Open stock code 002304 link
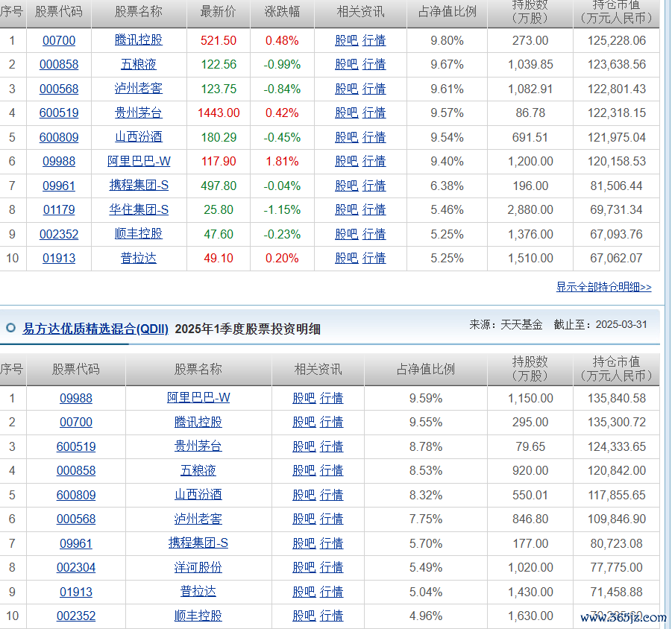The height and width of the screenshot is (629, 672). click(76, 567)
